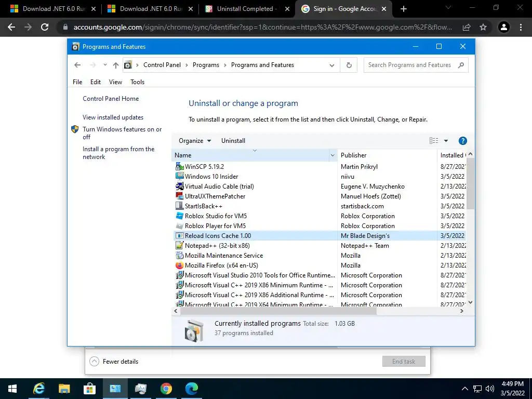
Task: Click the Roblox Player for VM5 icon
Action: (179, 225)
